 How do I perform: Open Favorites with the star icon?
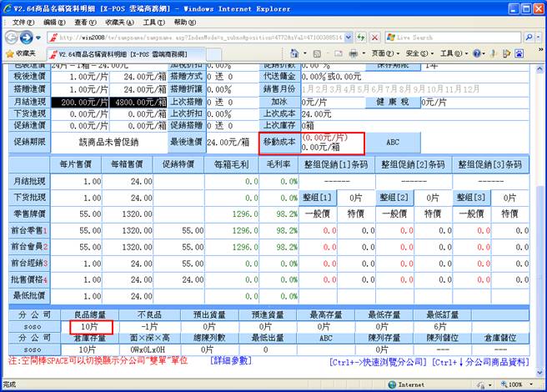click(x=10, y=53)
